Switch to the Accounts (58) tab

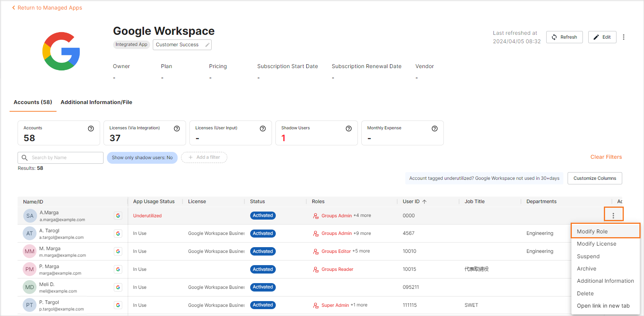pos(33,102)
